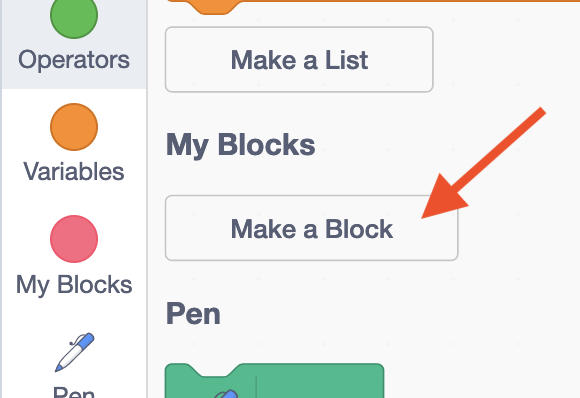The height and width of the screenshot is (398, 580).
Task: Click the pen icon on green block
Action: click(x=226, y=393)
